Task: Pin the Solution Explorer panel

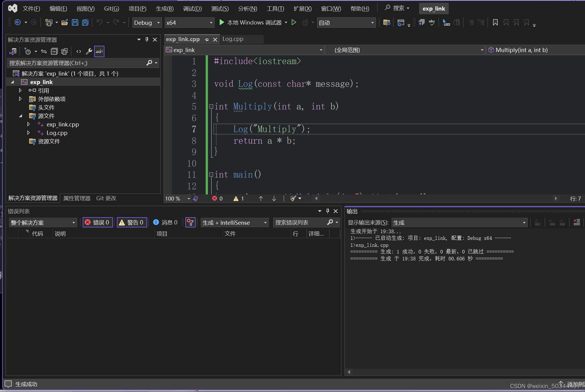Action: (x=147, y=40)
